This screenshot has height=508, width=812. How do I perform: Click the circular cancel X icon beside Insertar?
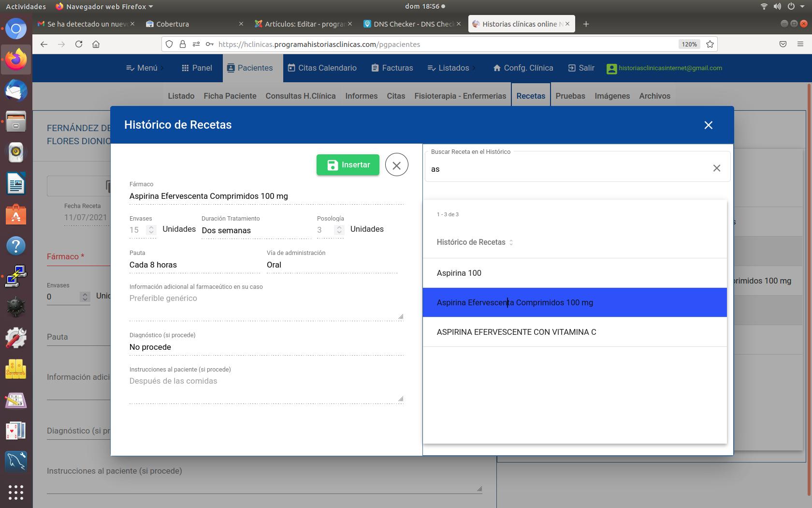[396, 165]
